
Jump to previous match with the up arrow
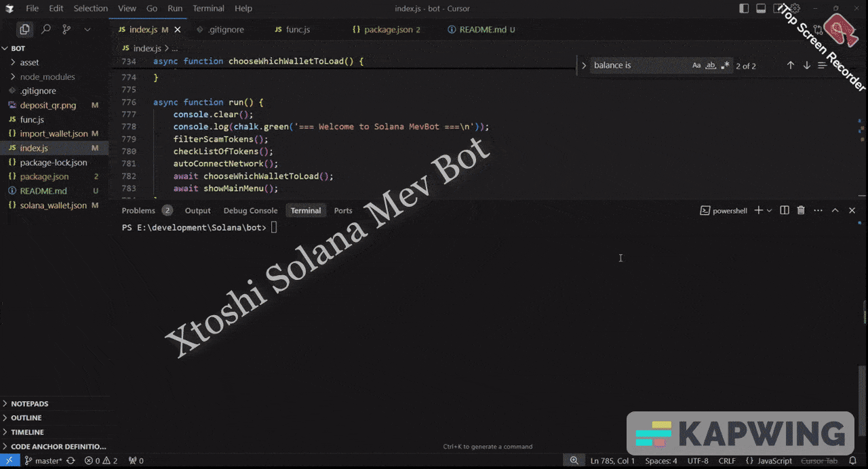(791, 65)
